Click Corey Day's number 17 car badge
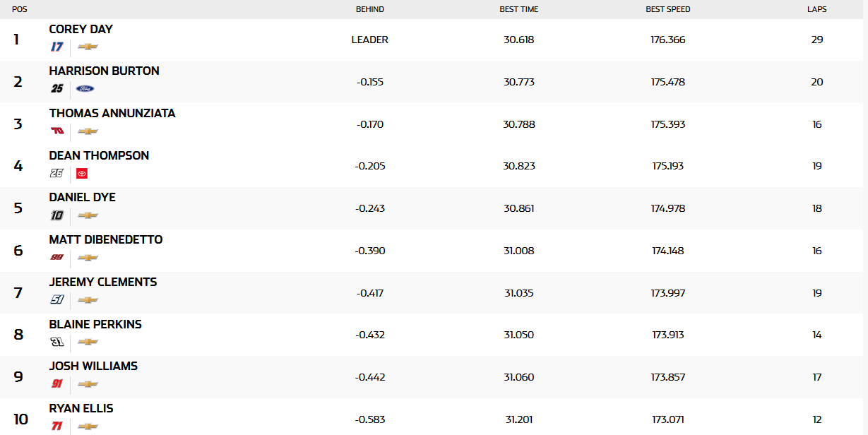The image size is (868, 435). coord(57,47)
